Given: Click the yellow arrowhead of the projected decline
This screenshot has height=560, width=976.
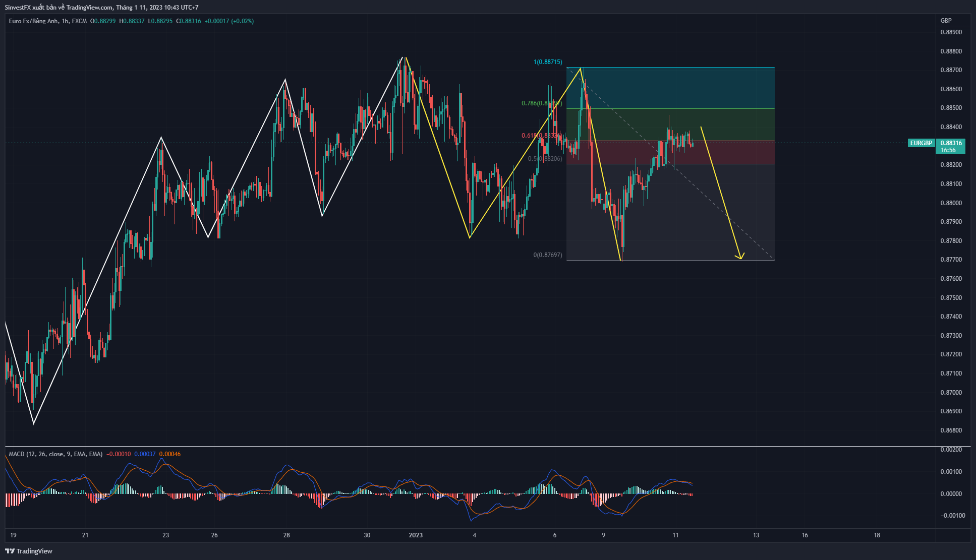Looking at the screenshot, I should [x=740, y=257].
